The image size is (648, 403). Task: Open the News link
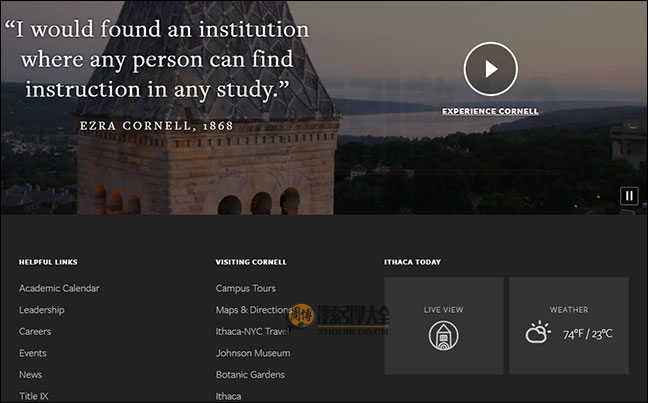31,374
